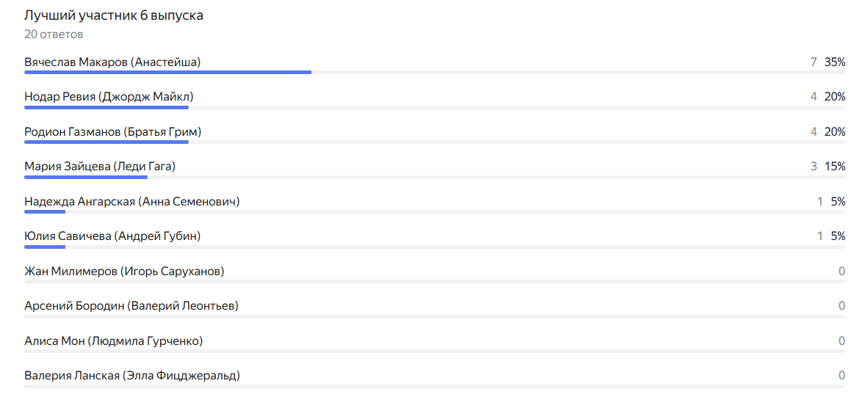Click the zero count beside Валерия Ланская
The width and height of the screenshot is (868, 400).
click(x=842, y=376)
